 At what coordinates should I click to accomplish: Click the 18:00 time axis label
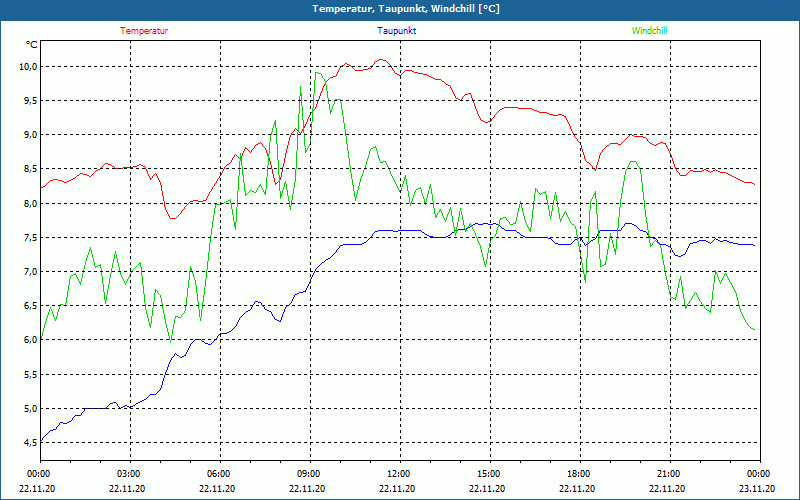[580, 474]
